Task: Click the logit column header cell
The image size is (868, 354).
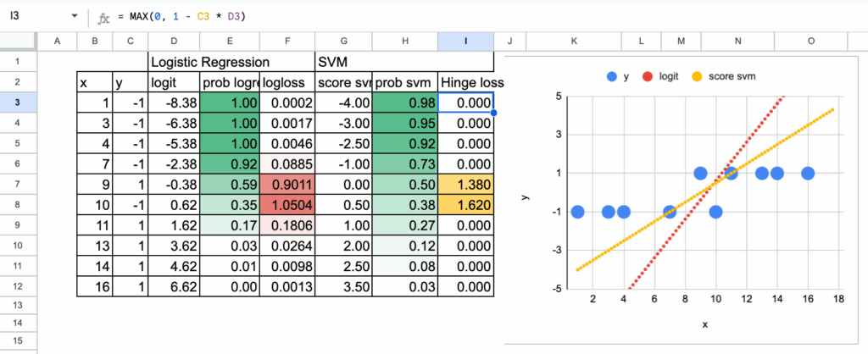Action: (174, 82)
